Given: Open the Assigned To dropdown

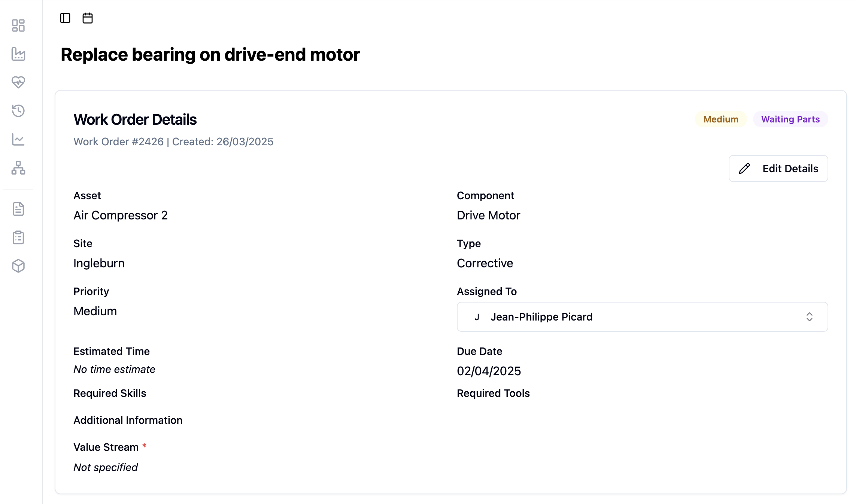Looking at the screenshot, I should click(642, 317).
